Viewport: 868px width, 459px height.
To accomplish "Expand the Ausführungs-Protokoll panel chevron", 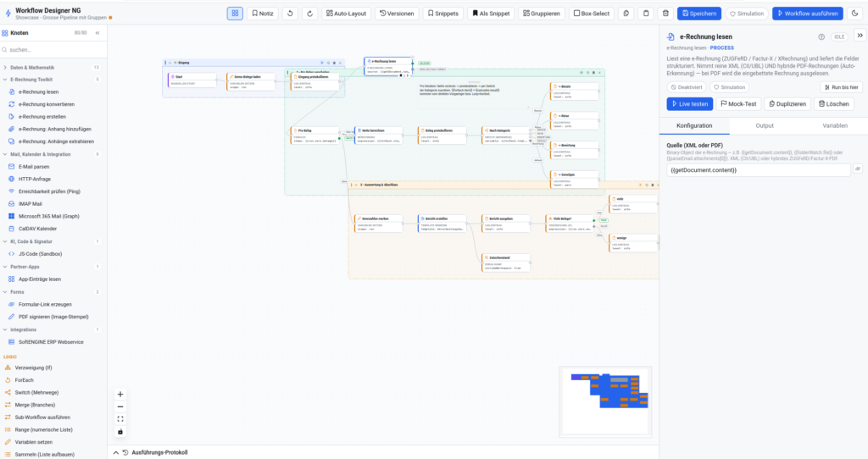I will click(x=115, y=452).
